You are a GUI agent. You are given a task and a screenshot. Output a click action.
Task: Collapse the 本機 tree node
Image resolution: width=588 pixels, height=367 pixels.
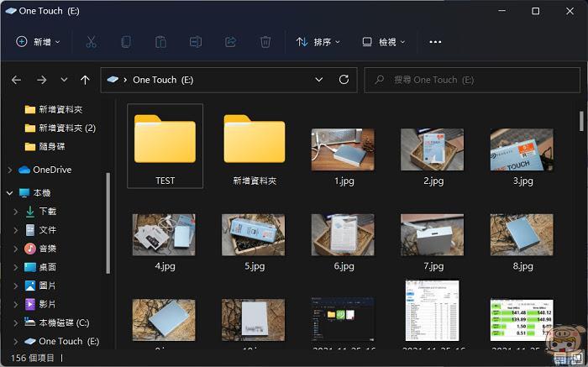point(10,192)
